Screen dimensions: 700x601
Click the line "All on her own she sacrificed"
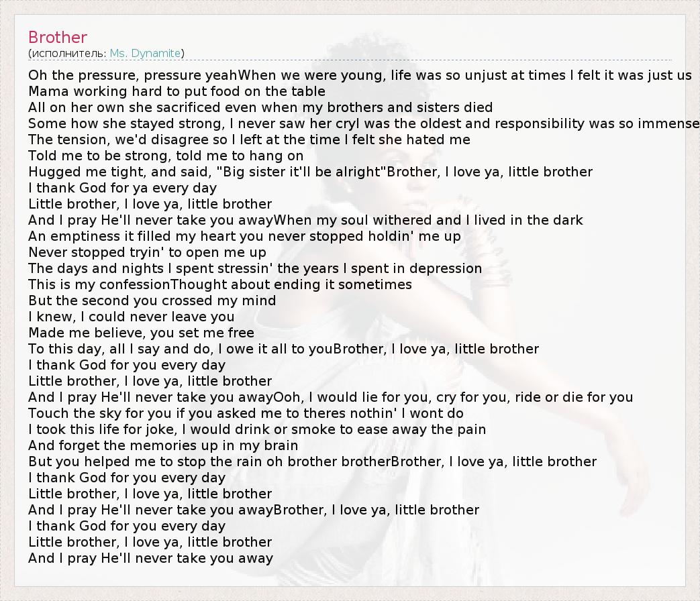click(x=260, y=107)
